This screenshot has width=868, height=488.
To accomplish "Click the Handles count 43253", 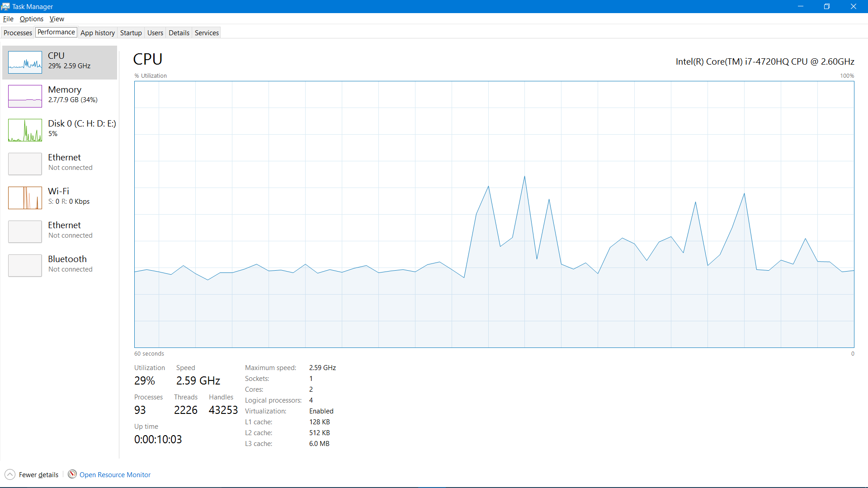I will 223,410.
